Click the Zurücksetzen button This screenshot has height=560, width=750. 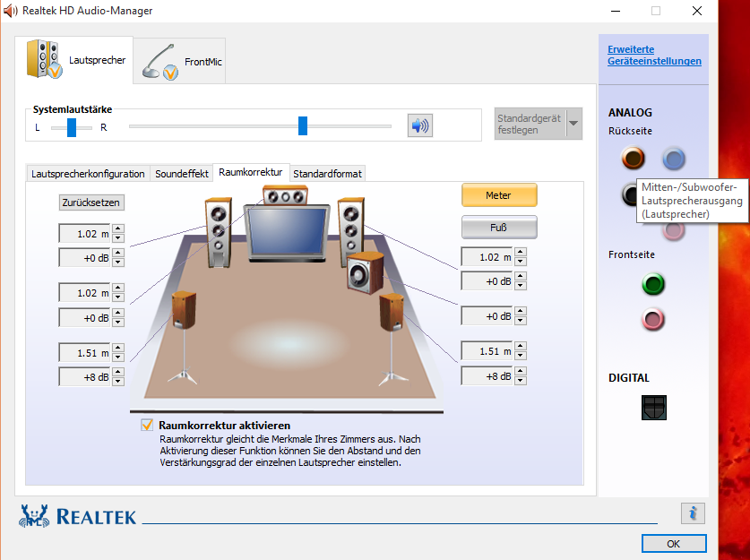click(x=91, y=202)
